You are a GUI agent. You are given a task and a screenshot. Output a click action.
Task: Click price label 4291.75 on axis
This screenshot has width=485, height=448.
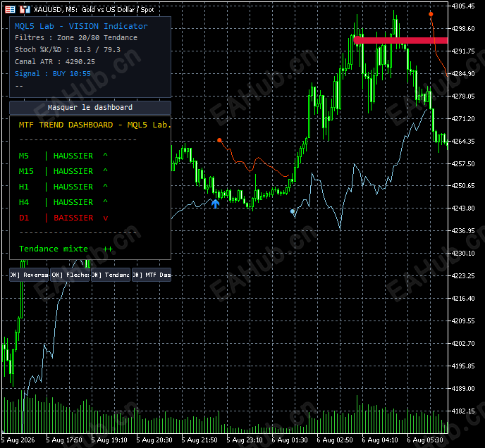tap(463, 51)
